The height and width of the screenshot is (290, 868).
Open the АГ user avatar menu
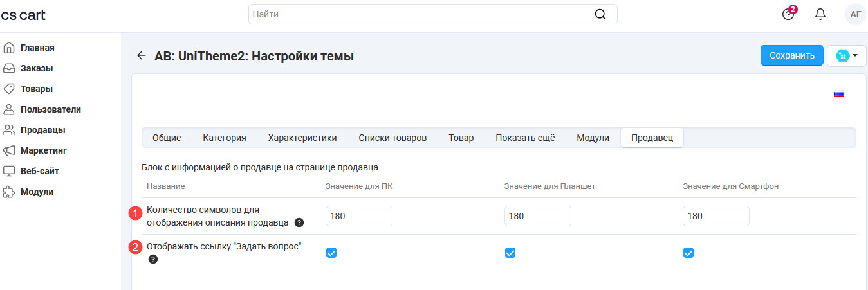pos(855,14)
